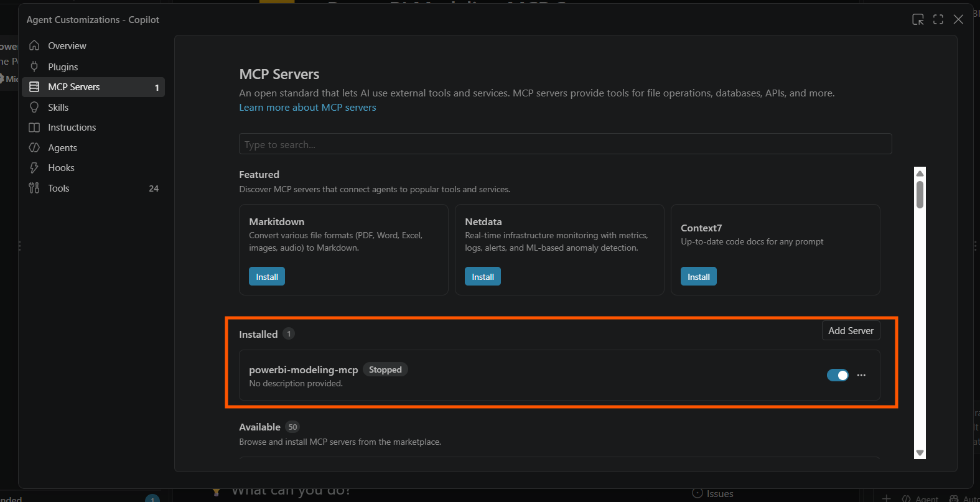
Task: Click the Instructions book icon
Action: click(34, 128)
